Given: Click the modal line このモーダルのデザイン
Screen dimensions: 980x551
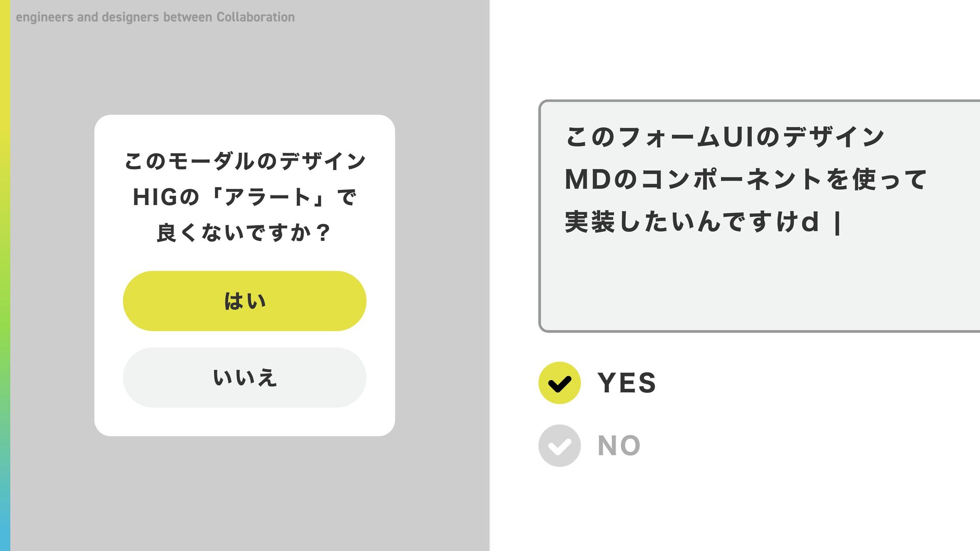Looking at the screenshot, I should (245, 161).
